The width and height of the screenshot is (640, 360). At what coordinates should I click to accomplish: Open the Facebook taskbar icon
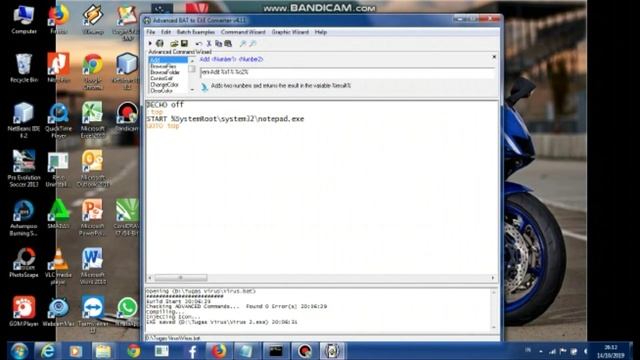click(x=191, y=351)
